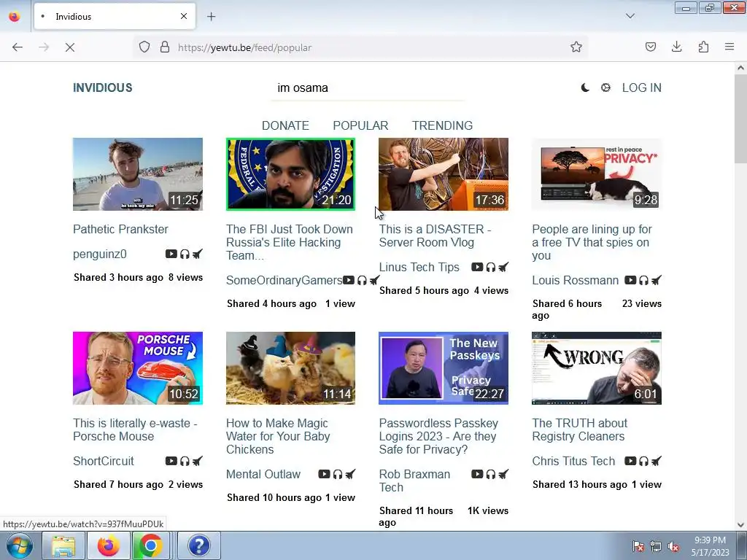
Task: Open Google Chrome from taskbar
Action: [x=150, y=545]
